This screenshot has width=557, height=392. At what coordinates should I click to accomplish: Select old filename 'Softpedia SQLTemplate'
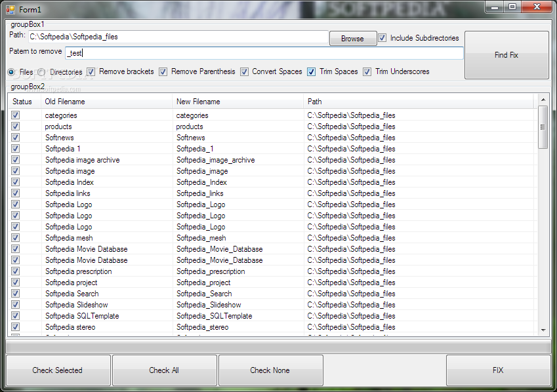[x=82, y=316]
